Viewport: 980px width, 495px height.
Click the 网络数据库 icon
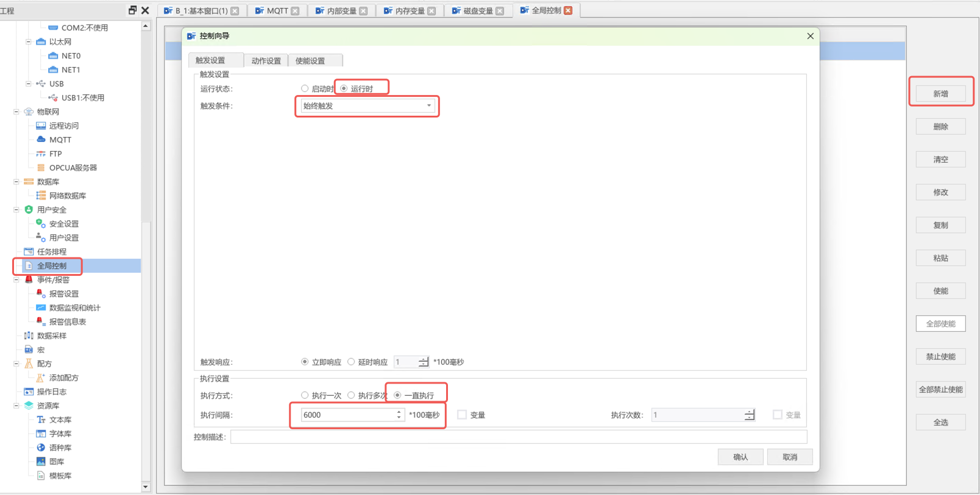coord(41,195)
